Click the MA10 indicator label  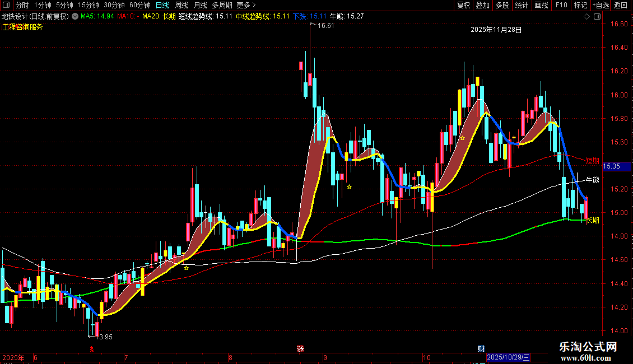click(128, 17)
